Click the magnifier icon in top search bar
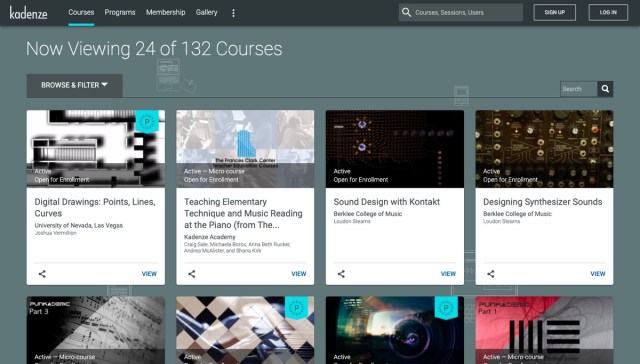This screenshot has width=640, height=364. [406, 12]
